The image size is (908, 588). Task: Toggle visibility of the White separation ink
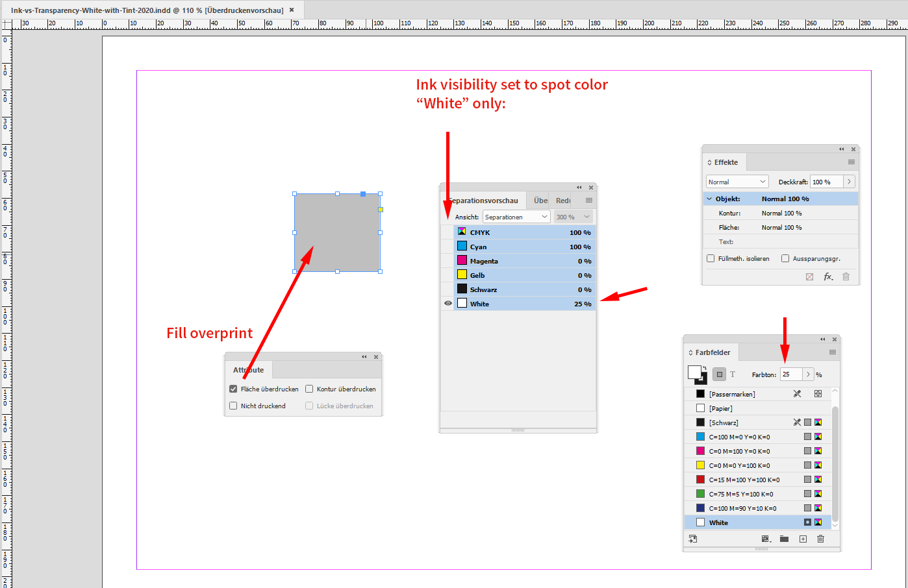448,303
